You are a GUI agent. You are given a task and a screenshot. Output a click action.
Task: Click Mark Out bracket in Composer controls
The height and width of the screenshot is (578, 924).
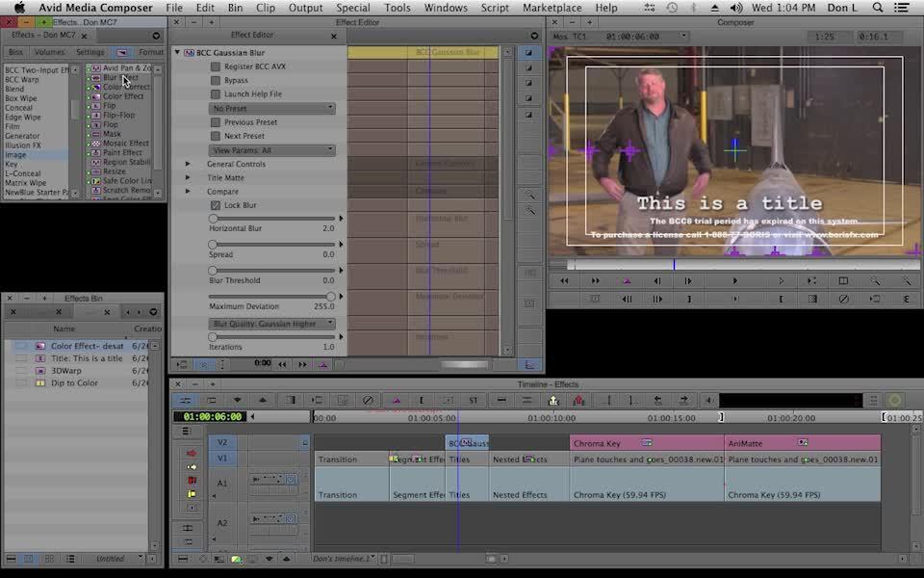tap(688, 299)
